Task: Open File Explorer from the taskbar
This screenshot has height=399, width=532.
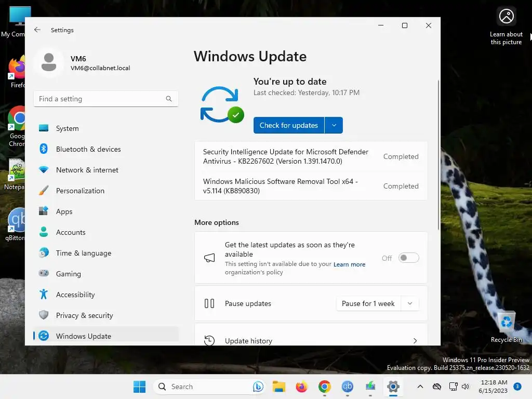Action: [279, 387]
